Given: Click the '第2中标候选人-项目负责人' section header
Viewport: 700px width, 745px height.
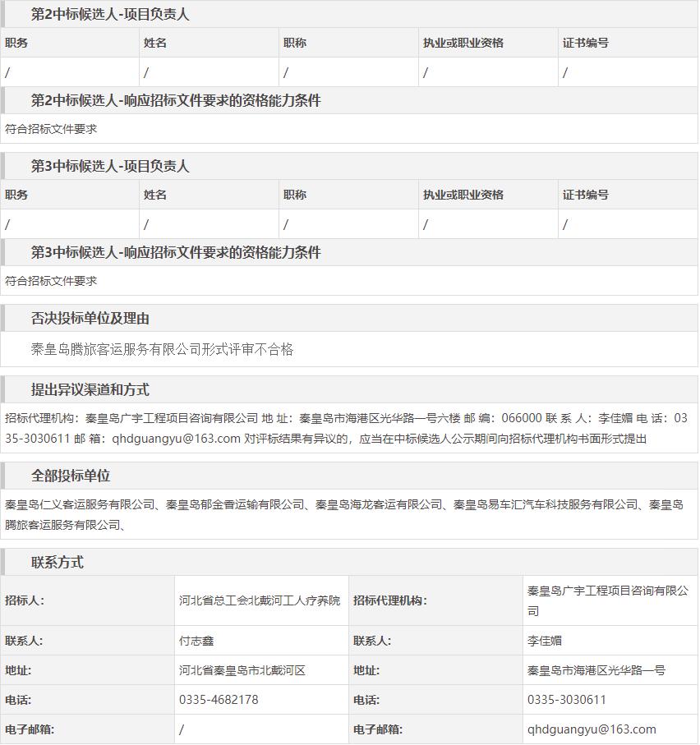Looking at the screenshot, I should point(110,15).
